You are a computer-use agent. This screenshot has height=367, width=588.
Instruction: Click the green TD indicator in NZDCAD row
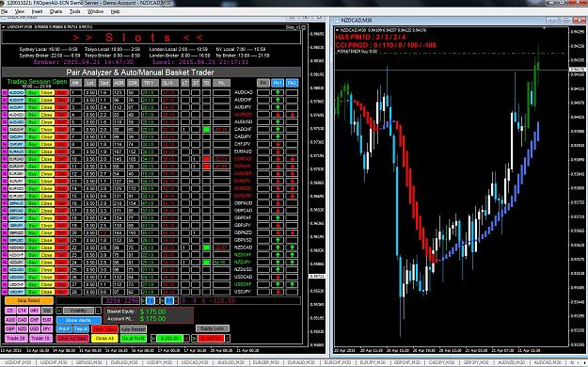206,247
